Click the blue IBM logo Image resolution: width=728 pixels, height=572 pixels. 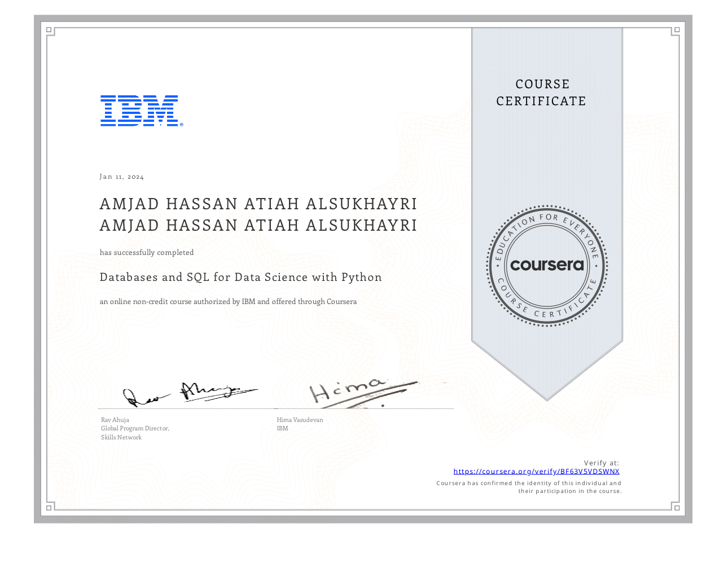[x=141, y=111]
